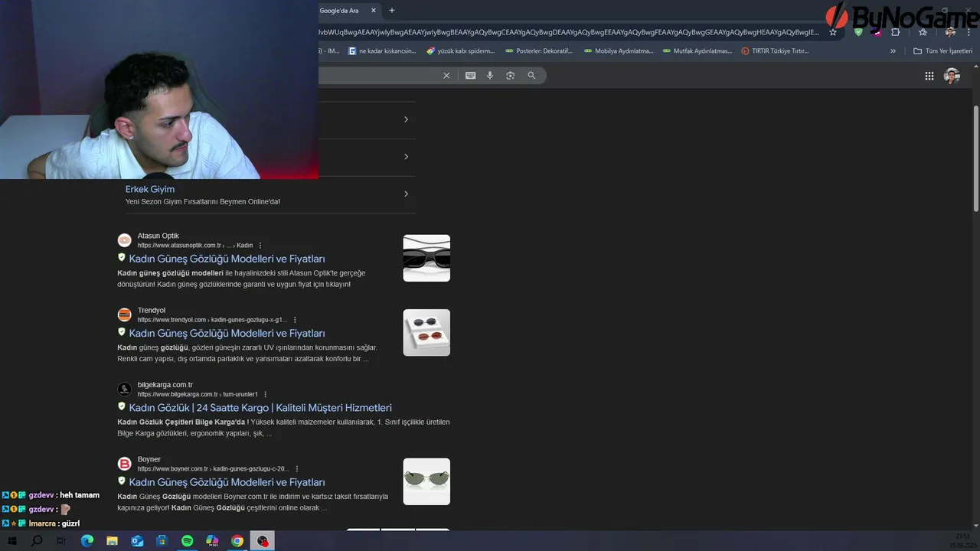
Task: Open the Erkek Giyim link
Action: (150, 189)
